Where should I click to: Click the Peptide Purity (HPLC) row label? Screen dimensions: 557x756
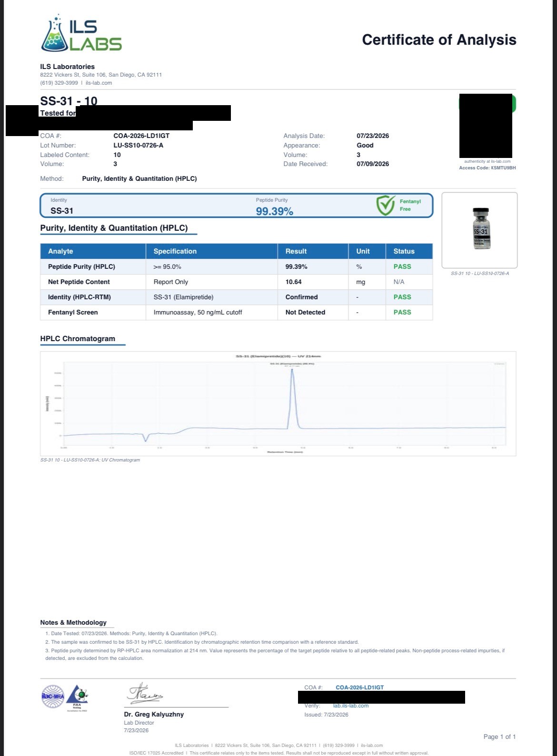click(81, 266)
